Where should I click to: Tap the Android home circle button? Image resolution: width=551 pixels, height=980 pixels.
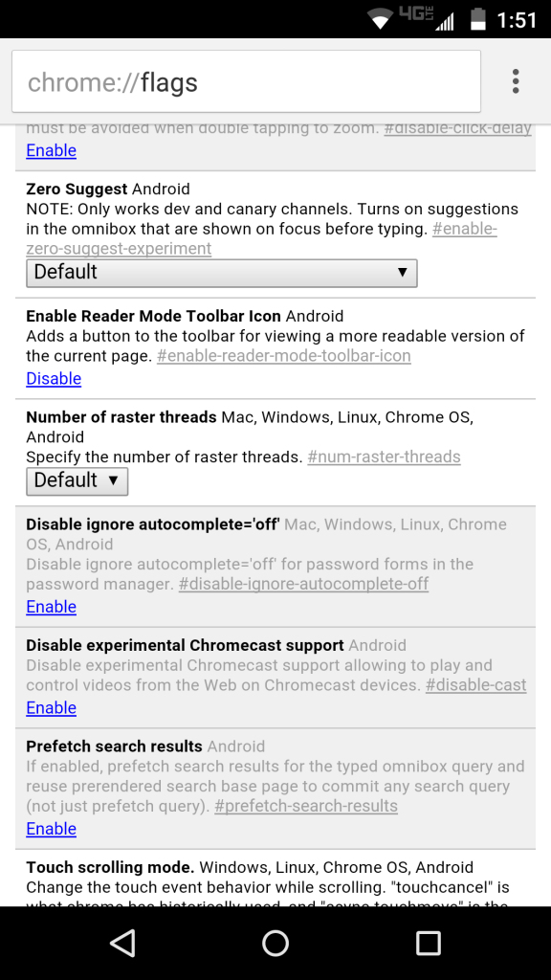click(x=275, y=943)
